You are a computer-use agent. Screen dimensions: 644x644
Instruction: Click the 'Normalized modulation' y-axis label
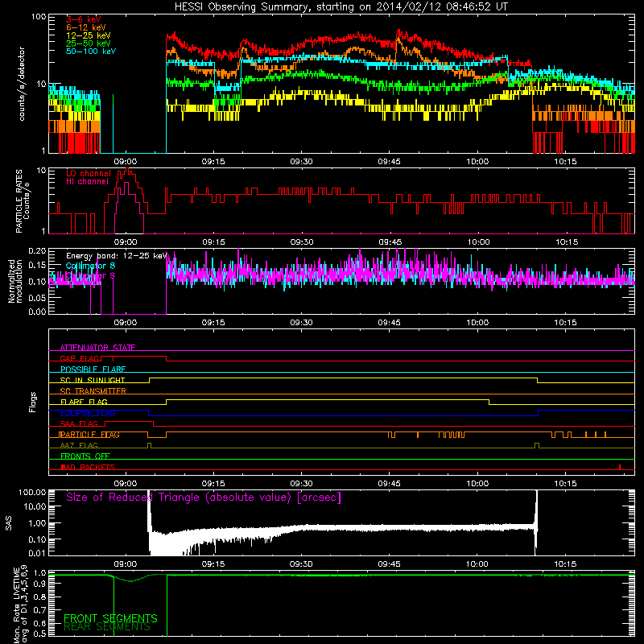(15, 281)
